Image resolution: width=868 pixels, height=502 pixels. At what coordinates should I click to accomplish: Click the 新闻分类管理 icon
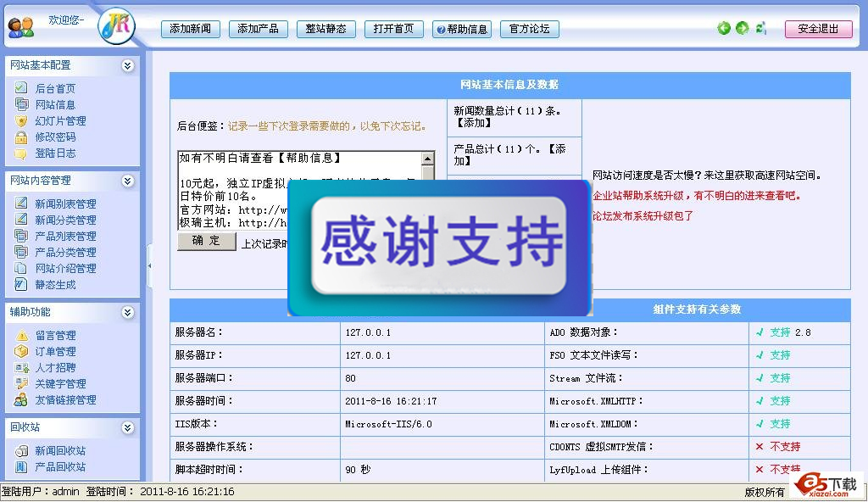(21, 220)
